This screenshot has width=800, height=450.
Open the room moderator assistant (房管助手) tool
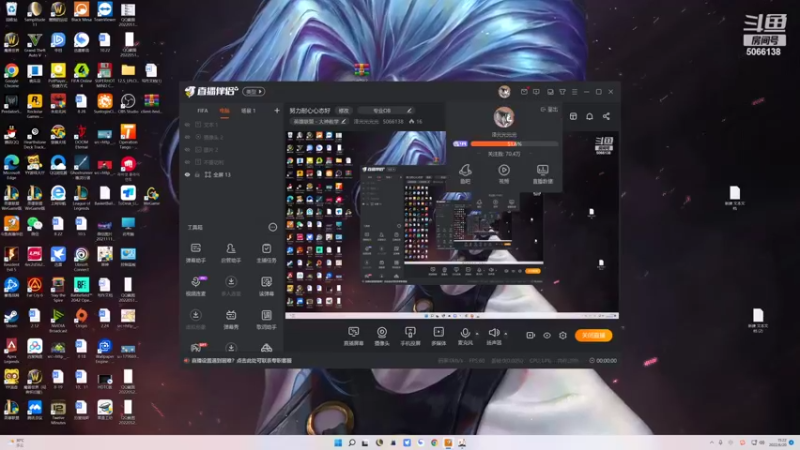pos(231,253)
